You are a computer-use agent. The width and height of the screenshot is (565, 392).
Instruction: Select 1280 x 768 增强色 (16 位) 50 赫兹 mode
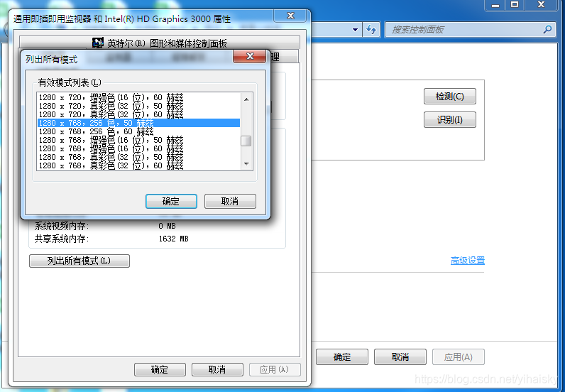pyautogui.click(x=138, y=140)
